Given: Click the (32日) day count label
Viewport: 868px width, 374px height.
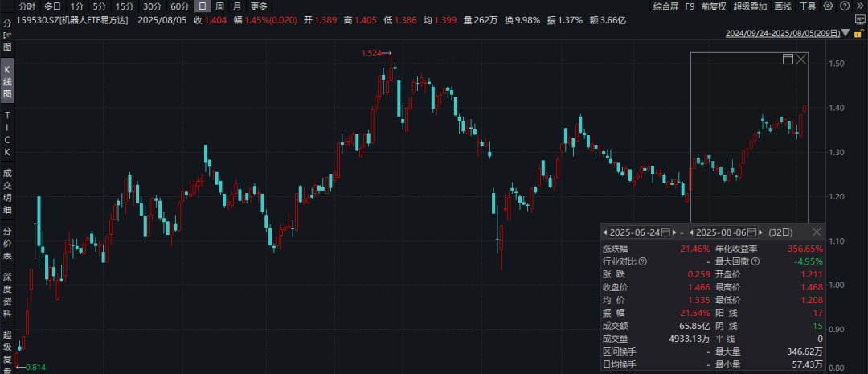Looking at the screenshot, I should [781, 232].
